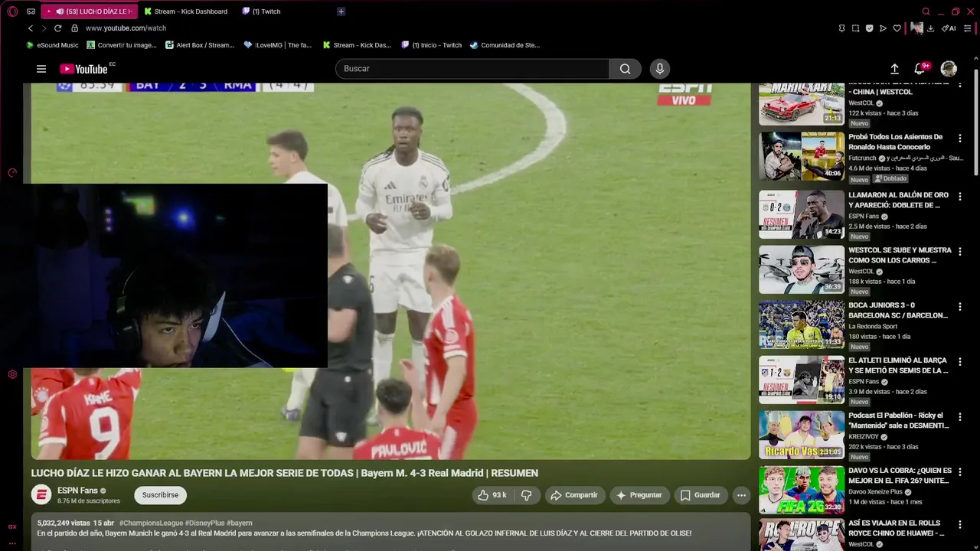Select the LUCHO DÍAZ YouTube tab
Image resolution: width=980 pixels, height=551 pixels.
tap(90, 11)
